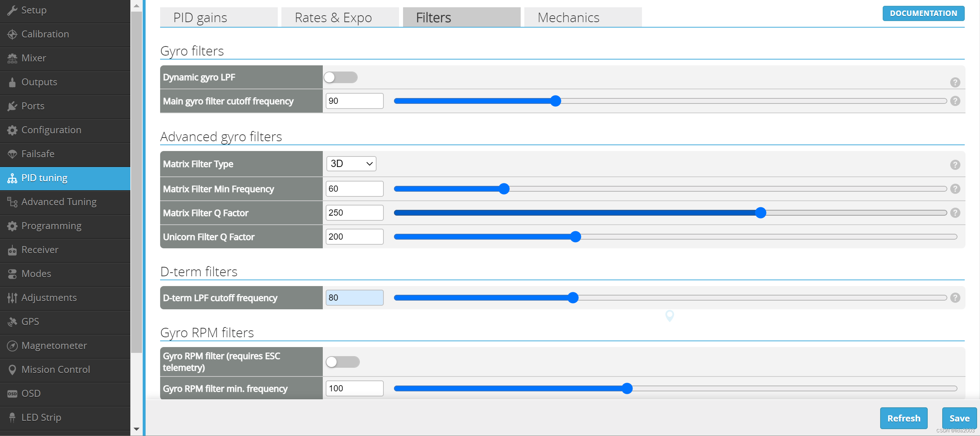Click help icon for D-term LPF cutoff
Viewport: 980px width, 436px height.
[955, 298]
